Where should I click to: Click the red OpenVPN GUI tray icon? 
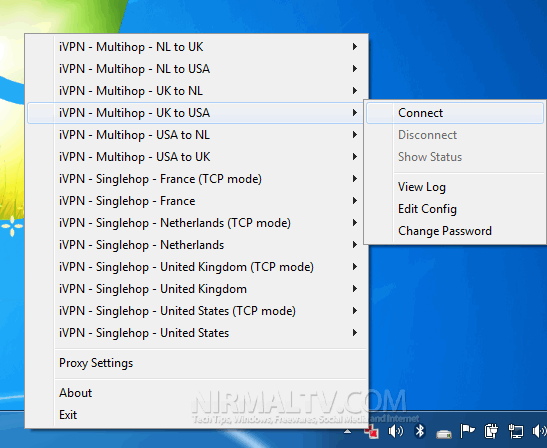pyautogui.click(x=372, y=432)
